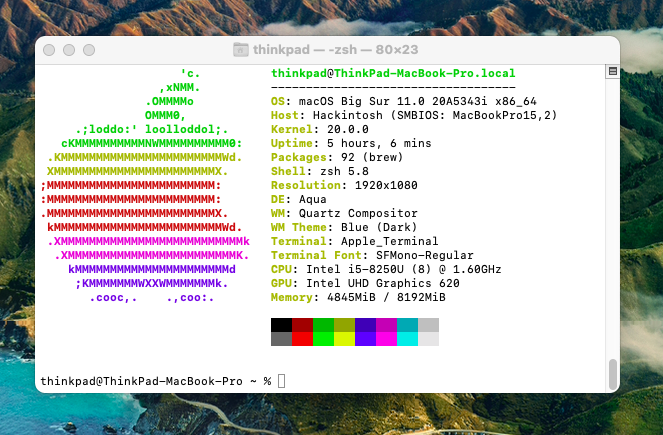Click the dark green color block
Image resolution: width=663 pixels, height=435 pixels.
click(323, 325)
